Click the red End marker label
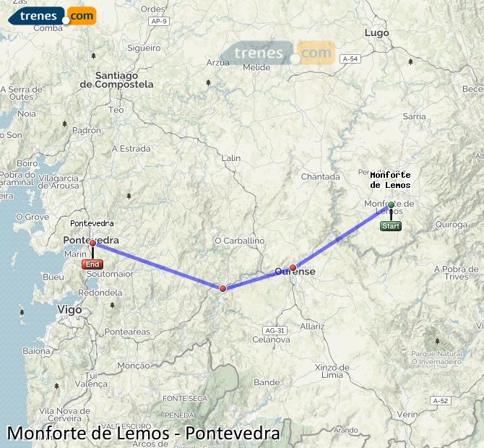 click(x=92, y=264)
